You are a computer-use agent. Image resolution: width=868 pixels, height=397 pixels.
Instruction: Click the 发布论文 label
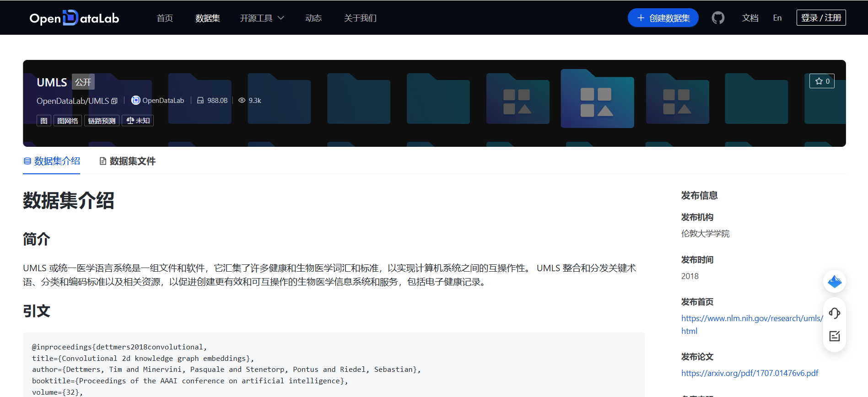(697, 356)
